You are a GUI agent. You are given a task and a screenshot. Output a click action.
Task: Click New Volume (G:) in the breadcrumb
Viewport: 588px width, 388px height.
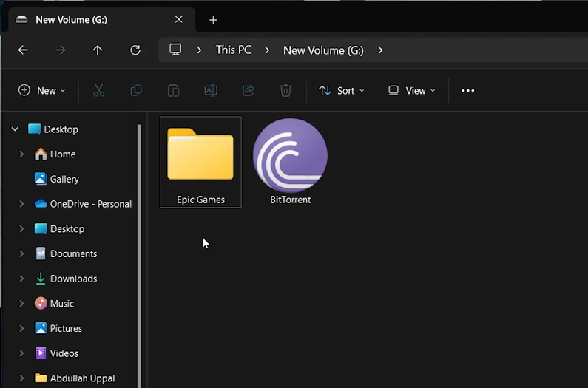(x=323, y=50)
